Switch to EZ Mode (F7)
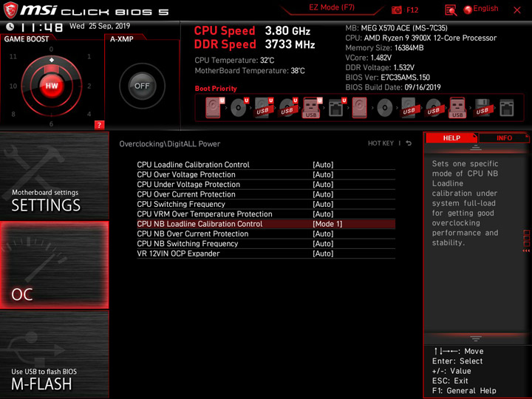This screenshot has width=532, height=399. click(332, 7)
